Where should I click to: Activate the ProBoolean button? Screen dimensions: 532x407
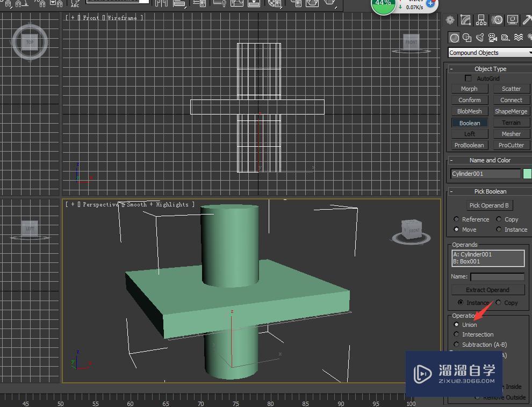point(469,145)
